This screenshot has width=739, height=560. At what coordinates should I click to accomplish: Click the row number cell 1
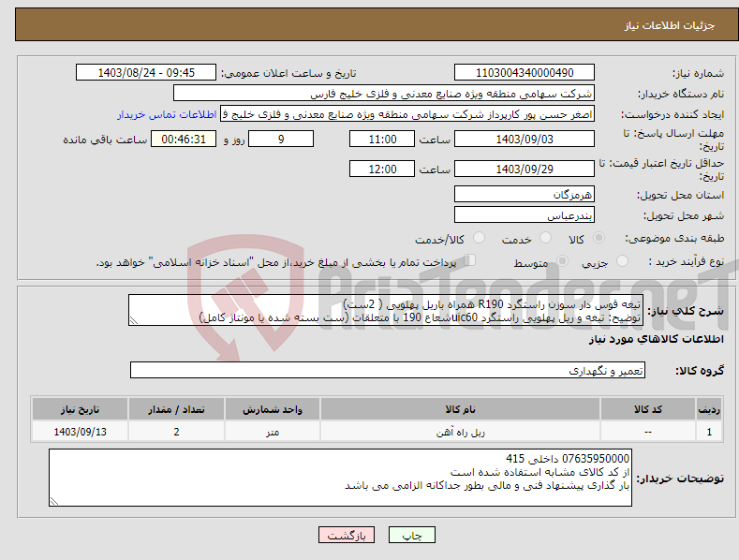click(x=709, y=432)
